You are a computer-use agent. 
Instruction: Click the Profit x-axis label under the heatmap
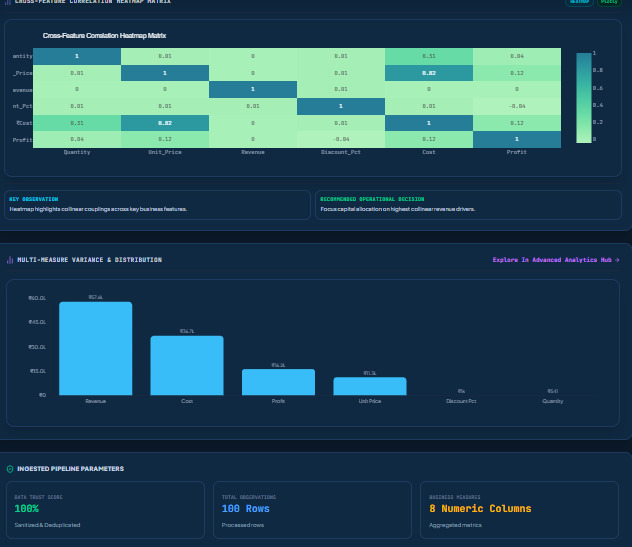tap(517, 152)
